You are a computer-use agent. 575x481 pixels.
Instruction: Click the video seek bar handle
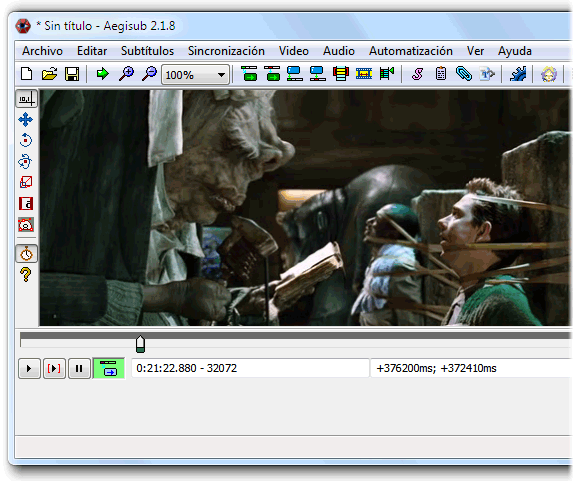point(140,344)
